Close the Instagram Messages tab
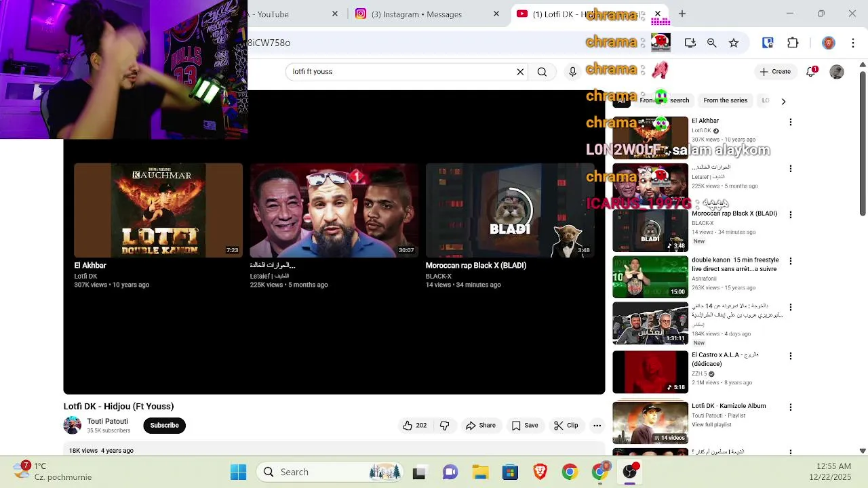This screenshot has height=488, width=868. [496, 14]
